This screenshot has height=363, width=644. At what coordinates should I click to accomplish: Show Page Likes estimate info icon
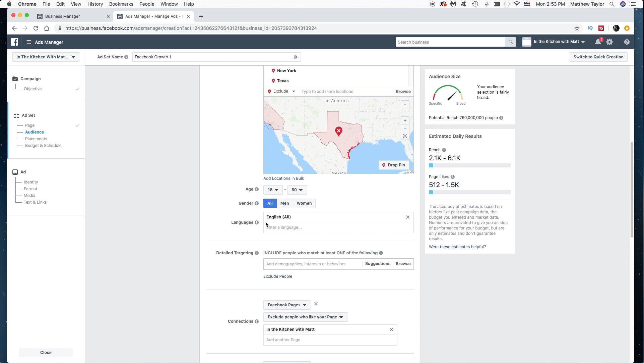tap(453, 177)
